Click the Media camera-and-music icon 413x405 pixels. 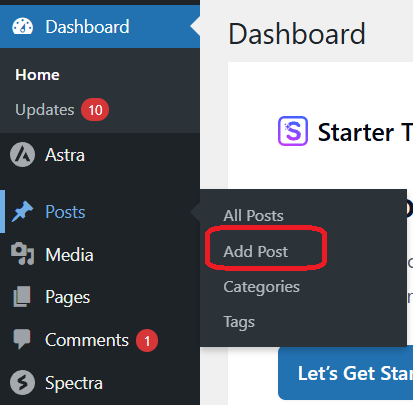coord(22,254)
